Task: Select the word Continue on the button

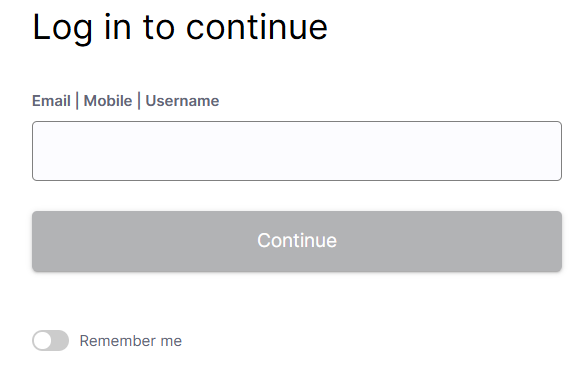Action: [x=297, y=240]
